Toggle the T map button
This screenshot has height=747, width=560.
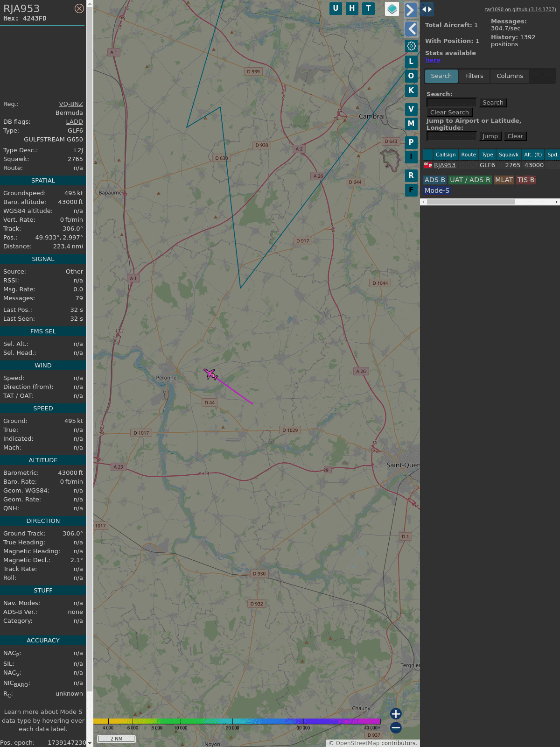[369, 8]
